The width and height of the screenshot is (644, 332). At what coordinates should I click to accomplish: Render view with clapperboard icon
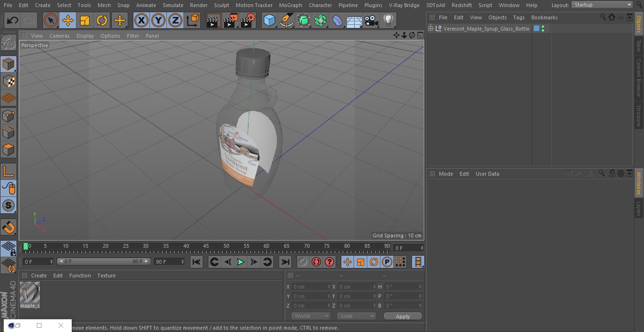(214, 20)
